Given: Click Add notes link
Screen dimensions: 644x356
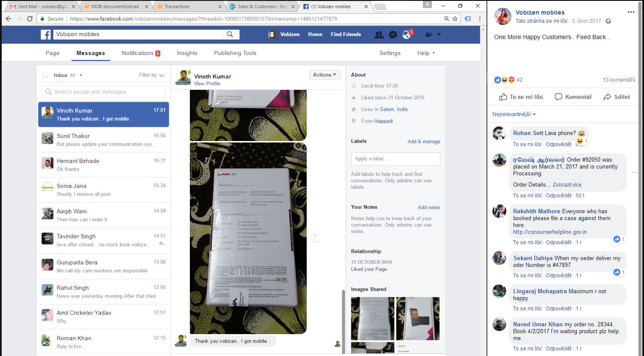Looking at the screenshot, I should click(x=429, y=207).
